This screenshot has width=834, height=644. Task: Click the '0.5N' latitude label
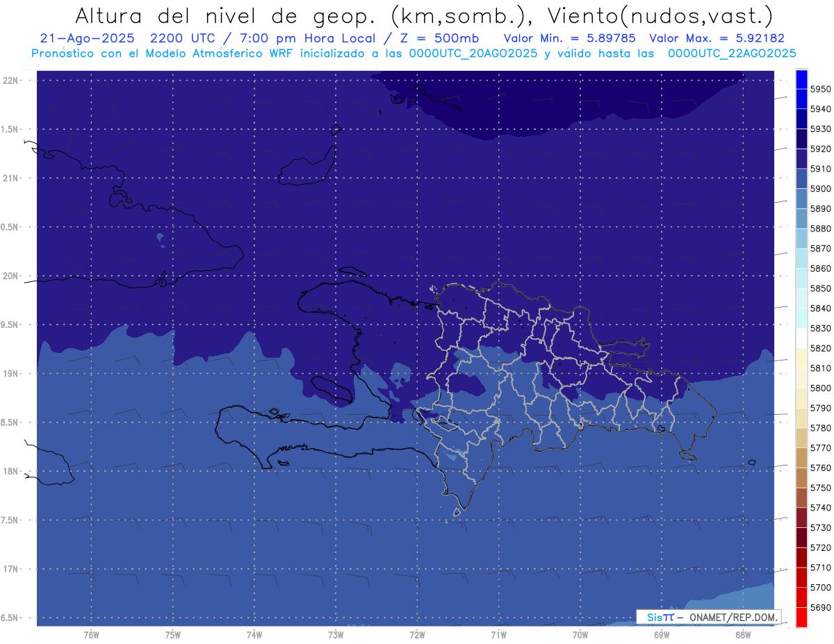coord(10,227)
